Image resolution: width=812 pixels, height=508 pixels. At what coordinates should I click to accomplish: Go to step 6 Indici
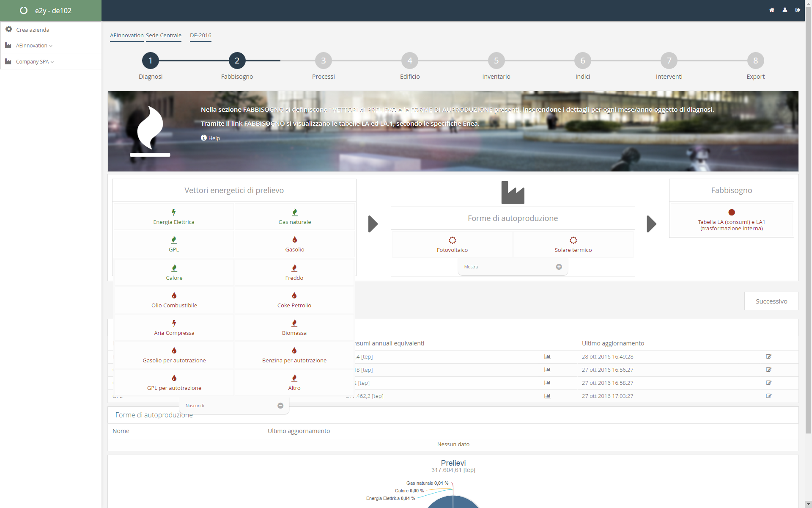[583, 61]
